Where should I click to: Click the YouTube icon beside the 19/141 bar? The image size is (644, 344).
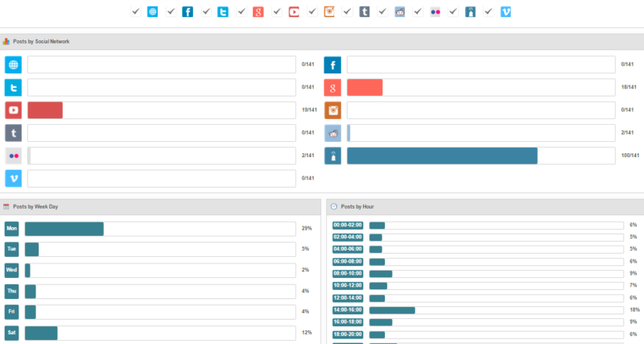click(x=14, y=110)
